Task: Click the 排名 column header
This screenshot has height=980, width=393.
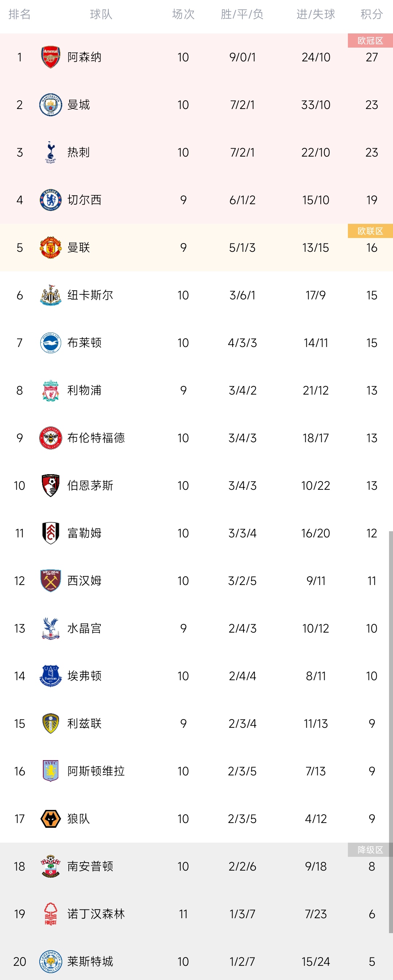Action: [19, 15]
